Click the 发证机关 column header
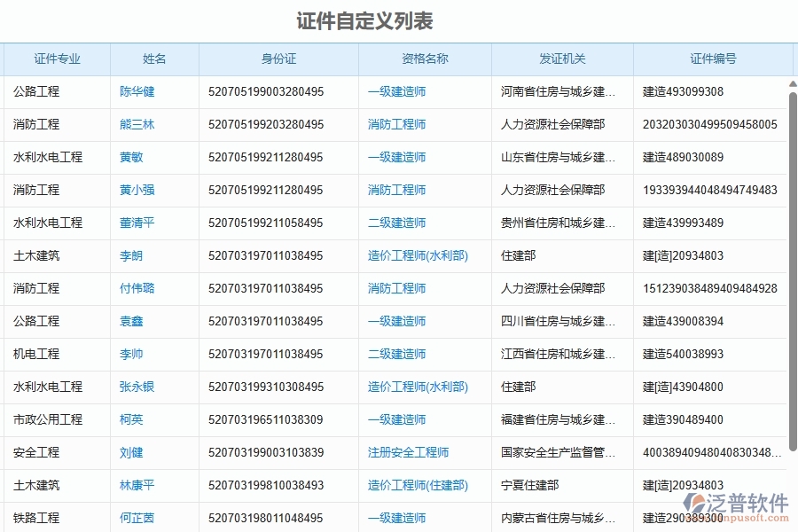Viewport: 798px width, 532px height. [561, 59]
